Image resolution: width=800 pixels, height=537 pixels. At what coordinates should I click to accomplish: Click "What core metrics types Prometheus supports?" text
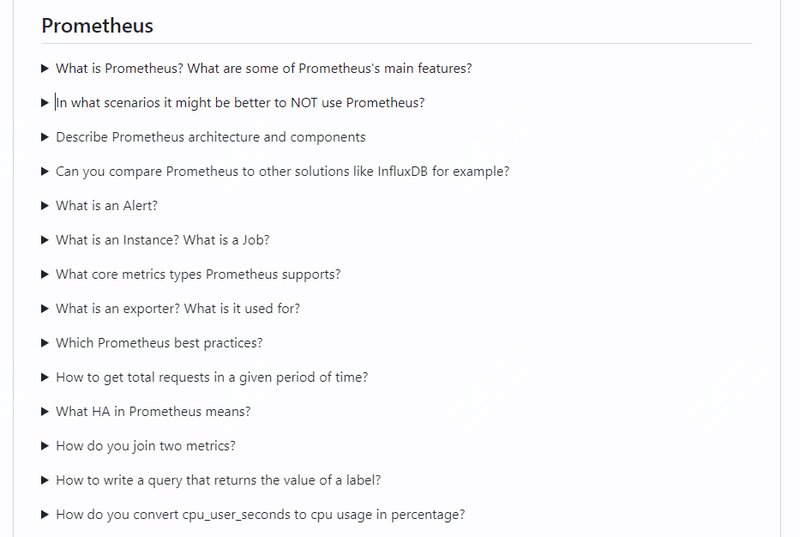tap(198, 274)
